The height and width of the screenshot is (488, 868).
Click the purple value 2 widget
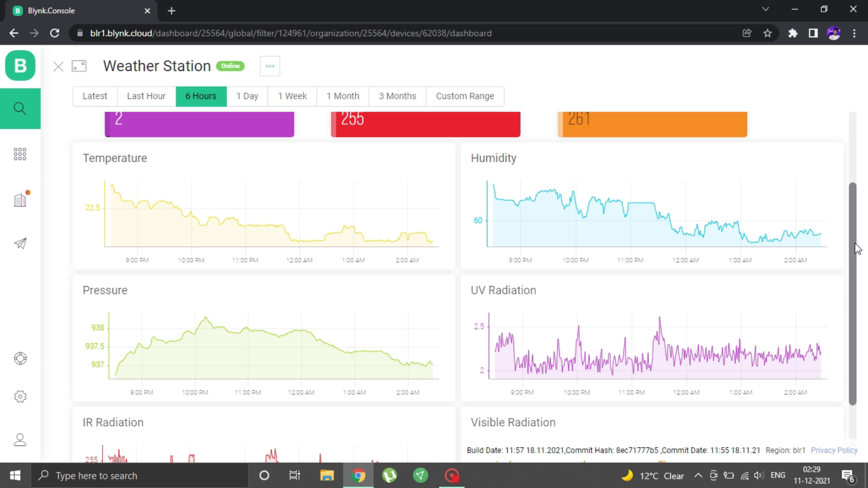click(x=199, y=123)
